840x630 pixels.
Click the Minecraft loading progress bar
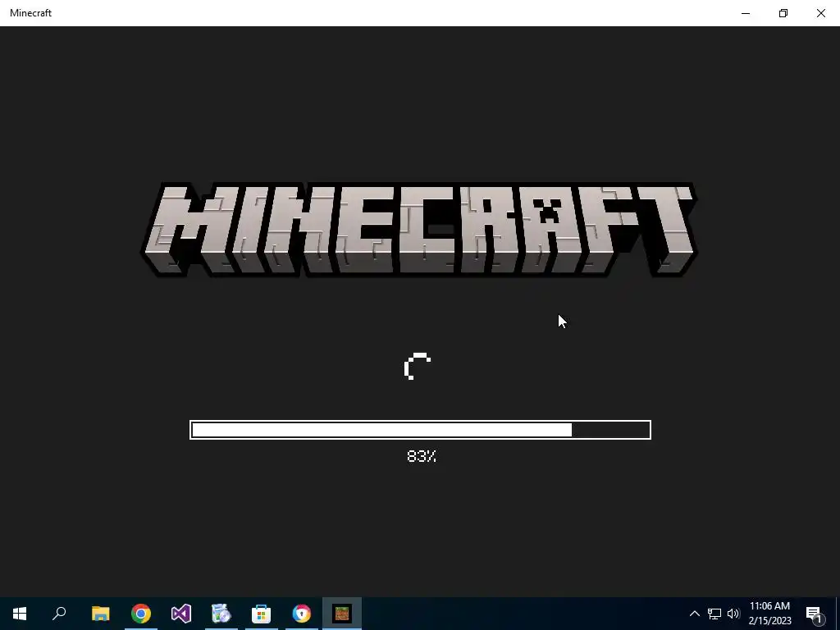(x=421, y=430)
